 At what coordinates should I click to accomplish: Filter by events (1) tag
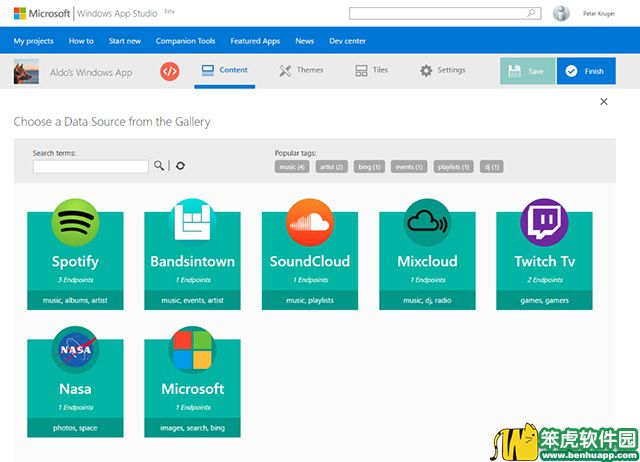click(409, 167)
